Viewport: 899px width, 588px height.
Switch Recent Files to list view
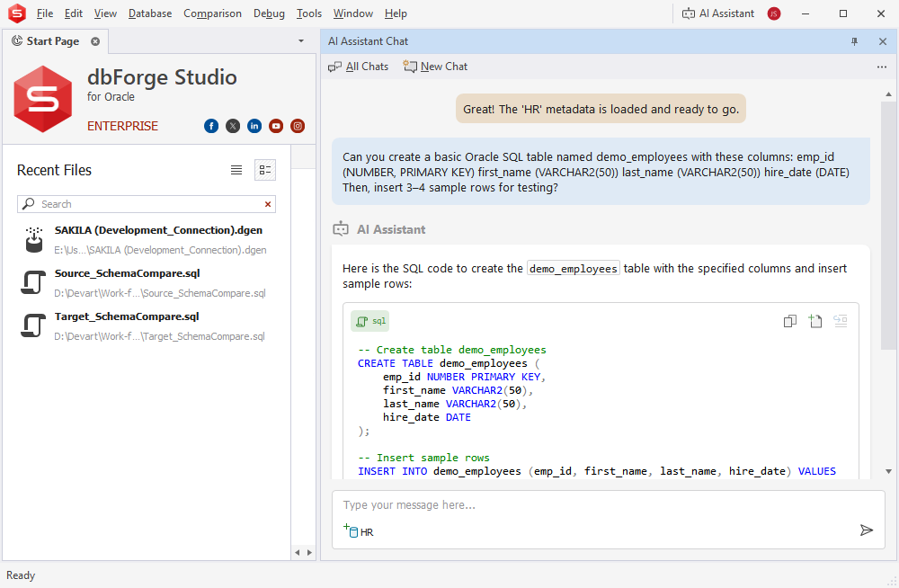pyautogui.click(x=236, y=169)
